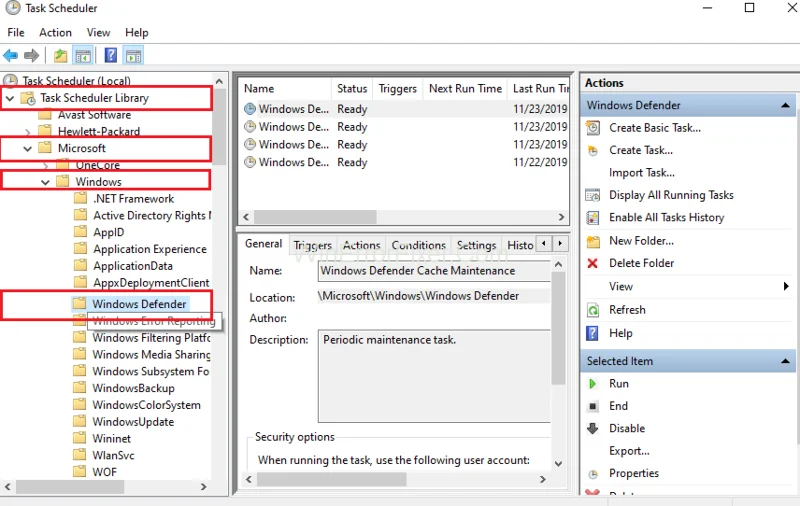
Task: Collapse the Task Scheduler Library node
Action: pyautogui.click(x=10, y=98)
